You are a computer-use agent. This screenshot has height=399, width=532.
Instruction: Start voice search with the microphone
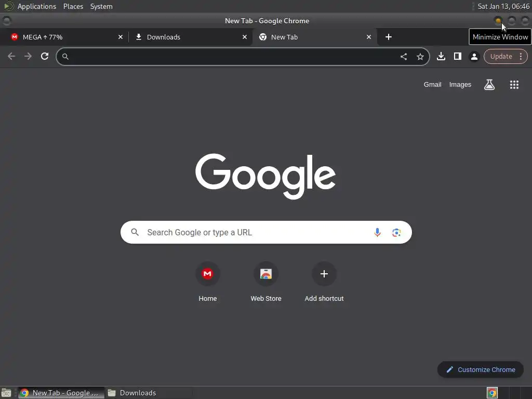coord(377,232)
